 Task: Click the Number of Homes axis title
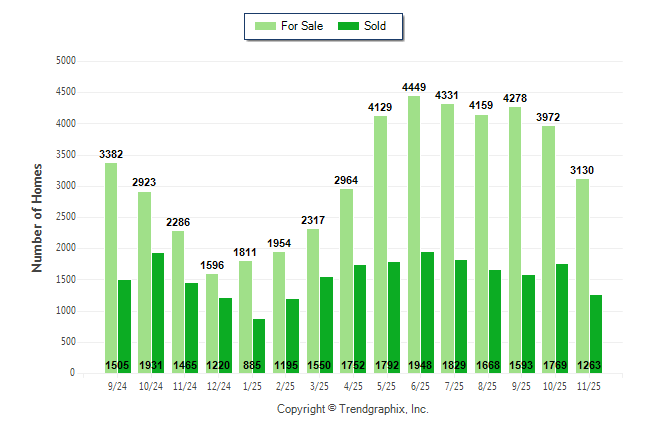point(37,217)
